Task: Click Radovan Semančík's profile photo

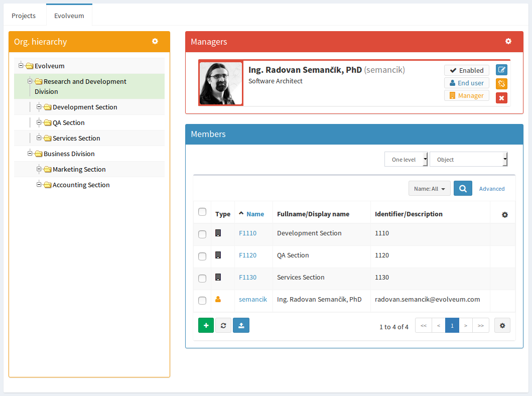Action: pyautogui.click(x=221, y=83)
